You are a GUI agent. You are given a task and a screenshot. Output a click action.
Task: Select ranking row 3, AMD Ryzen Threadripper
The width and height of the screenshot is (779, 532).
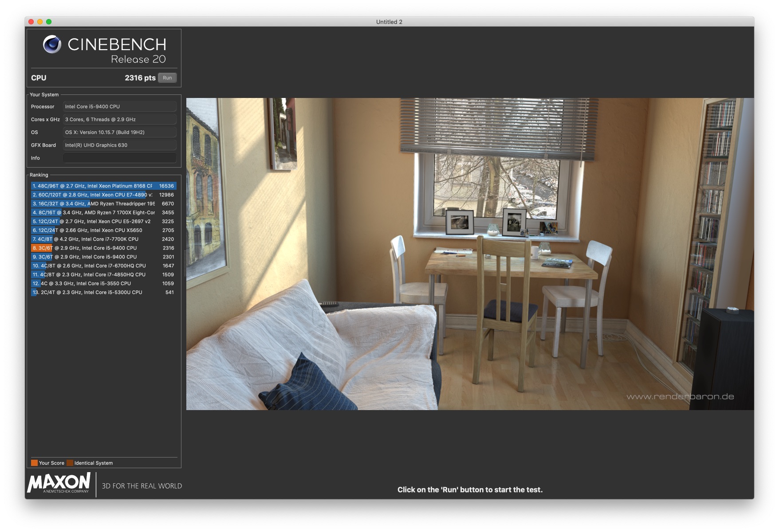pos(104,203)
